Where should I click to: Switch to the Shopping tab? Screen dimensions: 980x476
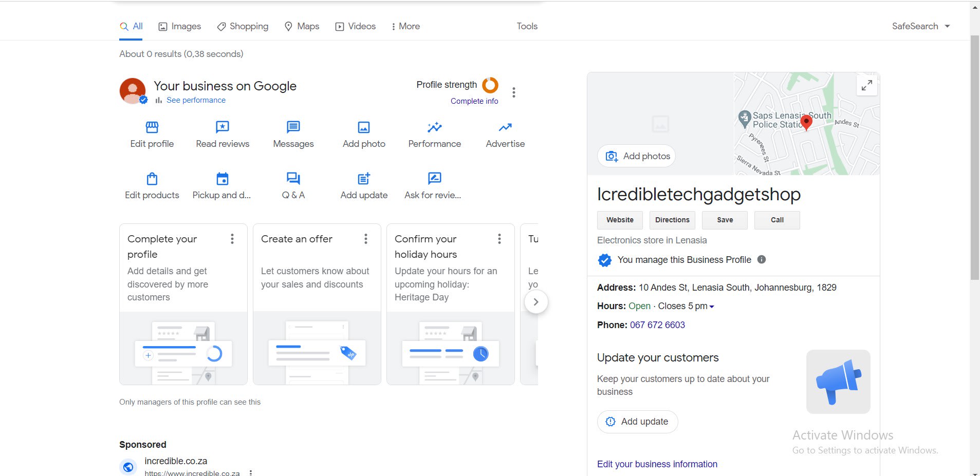243,26
